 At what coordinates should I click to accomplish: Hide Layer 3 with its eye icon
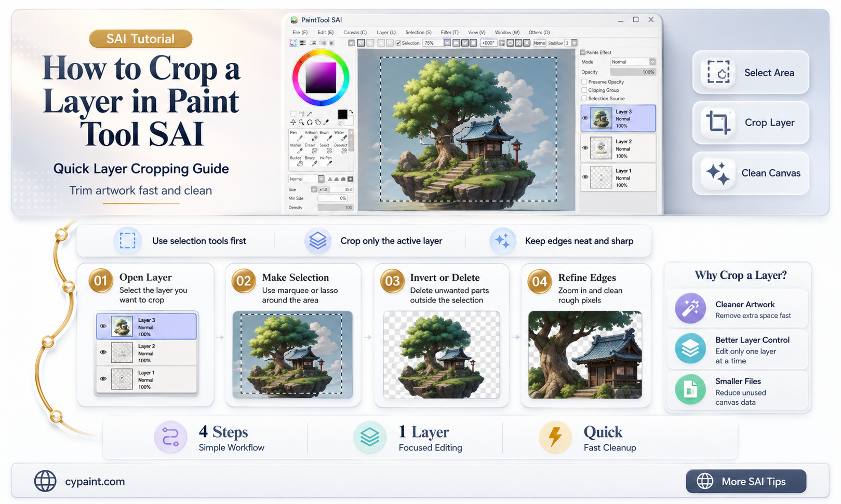point(585,118)
